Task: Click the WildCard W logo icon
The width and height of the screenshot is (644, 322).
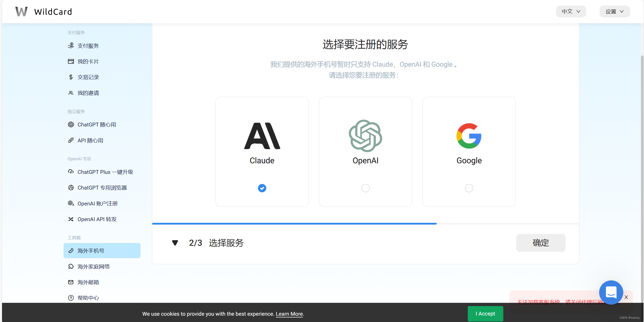Action: click(21, 12)
